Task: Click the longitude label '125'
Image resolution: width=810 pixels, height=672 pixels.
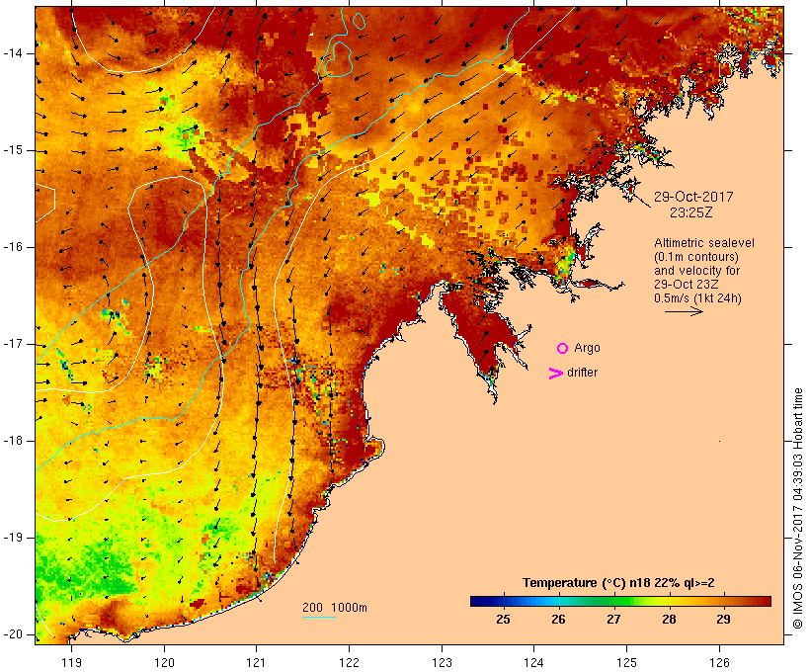Action: pyautogui.click(x=627, y=662)
